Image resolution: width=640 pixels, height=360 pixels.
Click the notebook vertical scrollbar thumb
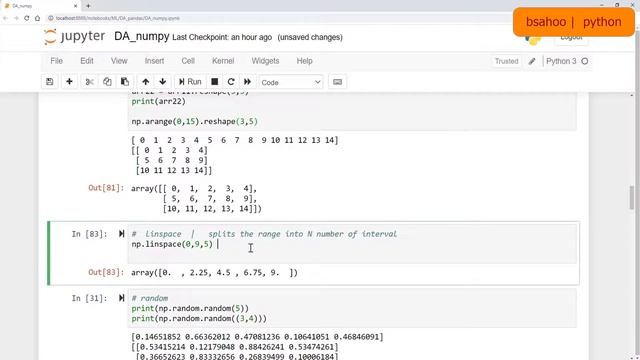pyautogui.click(x=632, y=197)
